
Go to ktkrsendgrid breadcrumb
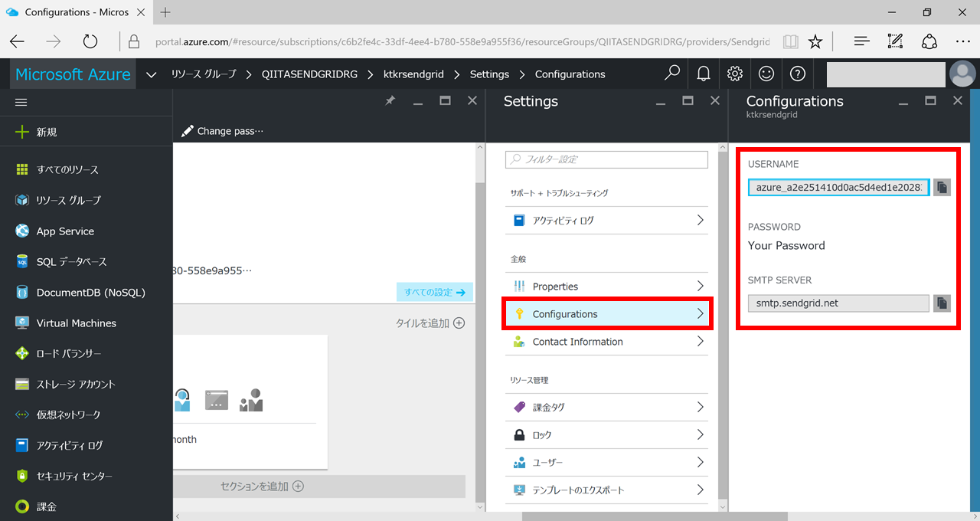[x=414, y=74]
